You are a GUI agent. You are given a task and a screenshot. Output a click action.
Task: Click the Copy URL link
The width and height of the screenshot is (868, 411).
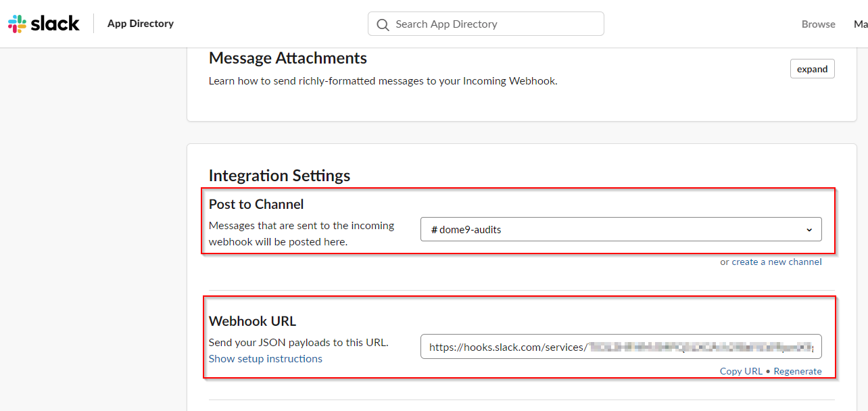click(x=741, y=371)
